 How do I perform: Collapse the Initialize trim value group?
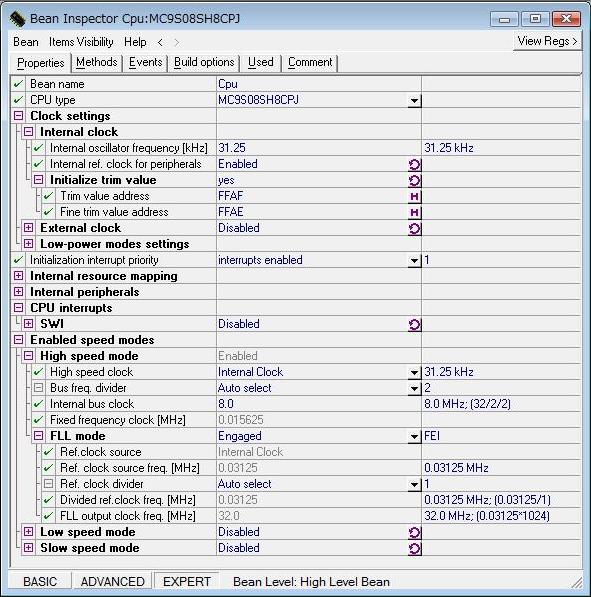[38, 180]
